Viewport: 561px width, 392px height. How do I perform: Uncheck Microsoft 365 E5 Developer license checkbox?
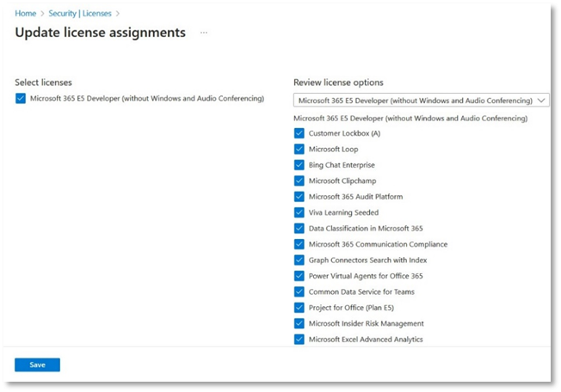pyautogui.click(x=21, y=99)
